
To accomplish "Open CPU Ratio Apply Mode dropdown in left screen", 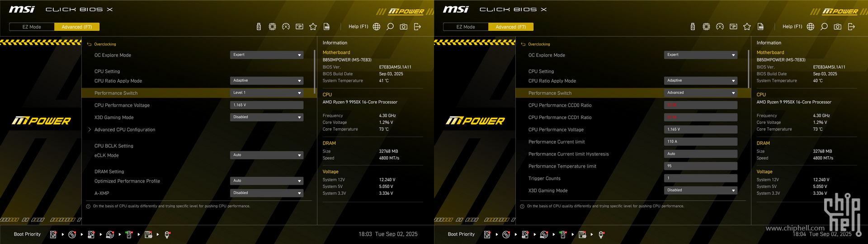I will click(x=267, y=80).
